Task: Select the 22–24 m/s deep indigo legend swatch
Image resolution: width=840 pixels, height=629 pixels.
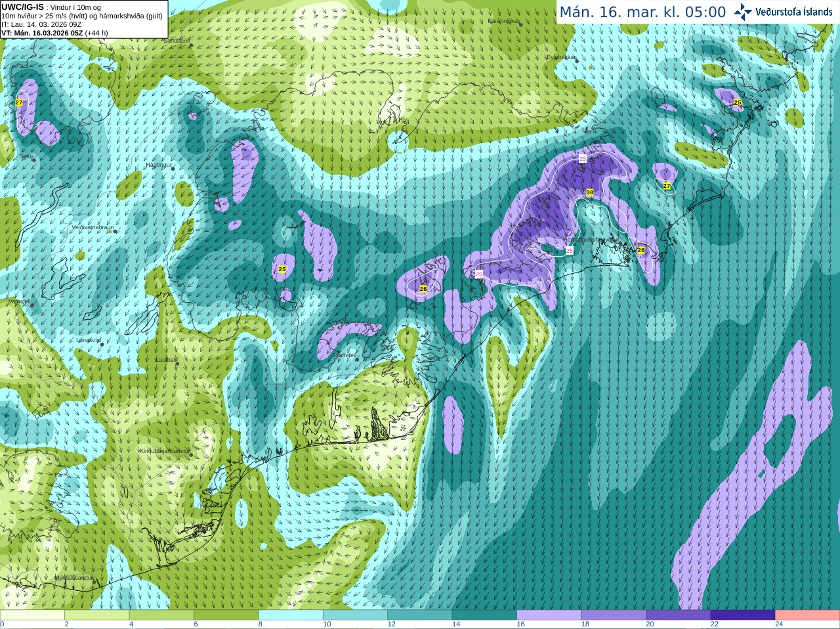Action: [743, 615]
